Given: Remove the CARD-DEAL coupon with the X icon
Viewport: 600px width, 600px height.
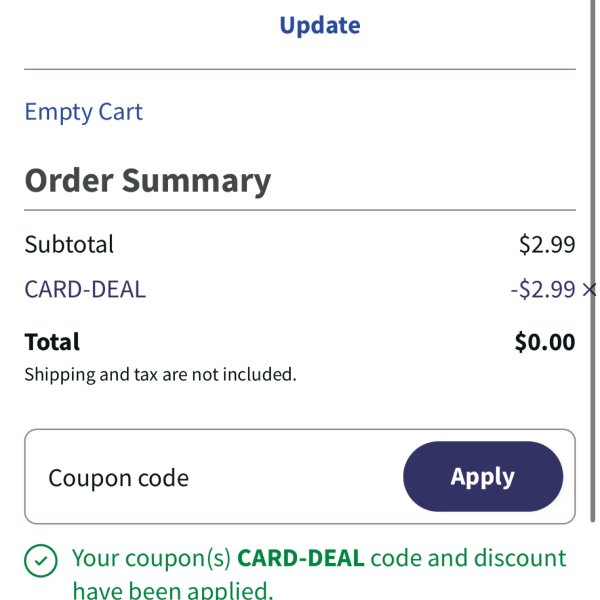Looking at the screenshot, I should [590, 290].
